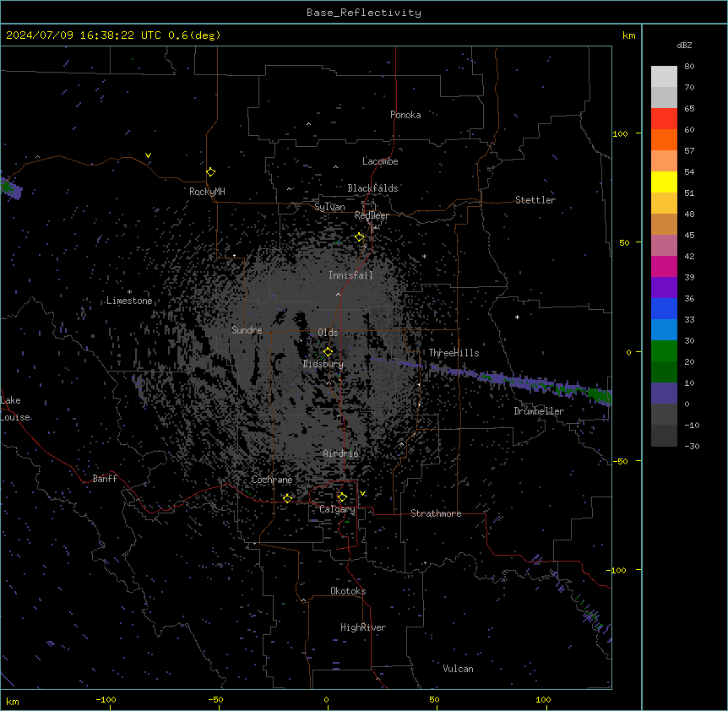Click the yellow diamond marker above Calgary label

[x=342, y=497]
